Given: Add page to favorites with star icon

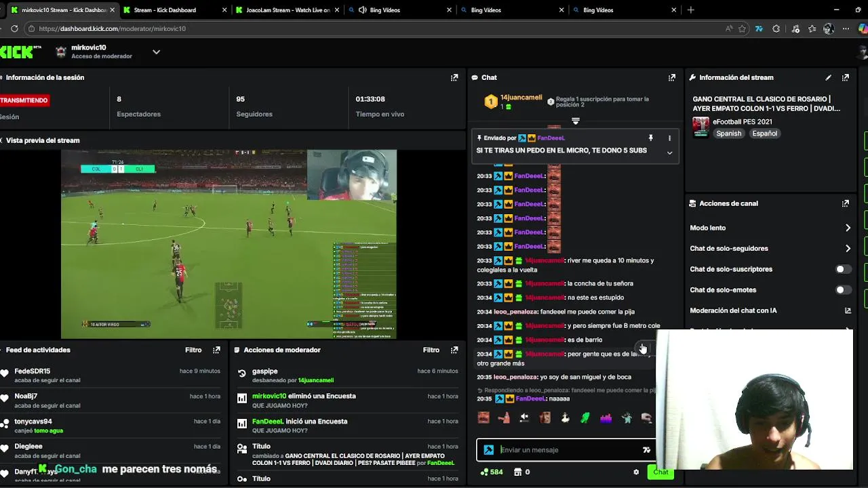Looking at the screenshot, I should coord(743,28).
